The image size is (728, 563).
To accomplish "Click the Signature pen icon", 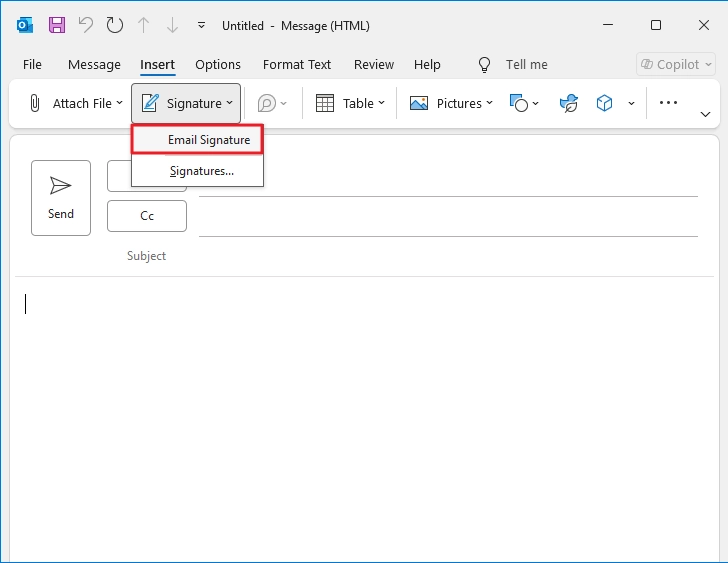I will (x=150, y=103).
